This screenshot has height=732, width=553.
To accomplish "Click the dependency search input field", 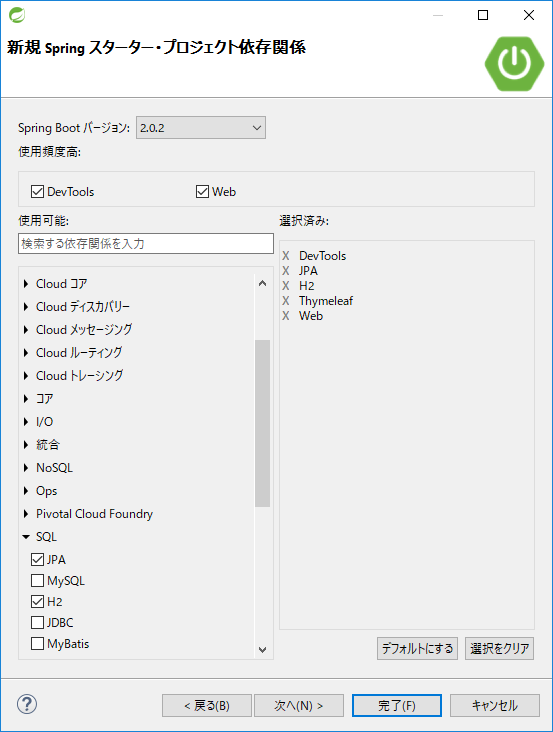I will pos(146,244).
